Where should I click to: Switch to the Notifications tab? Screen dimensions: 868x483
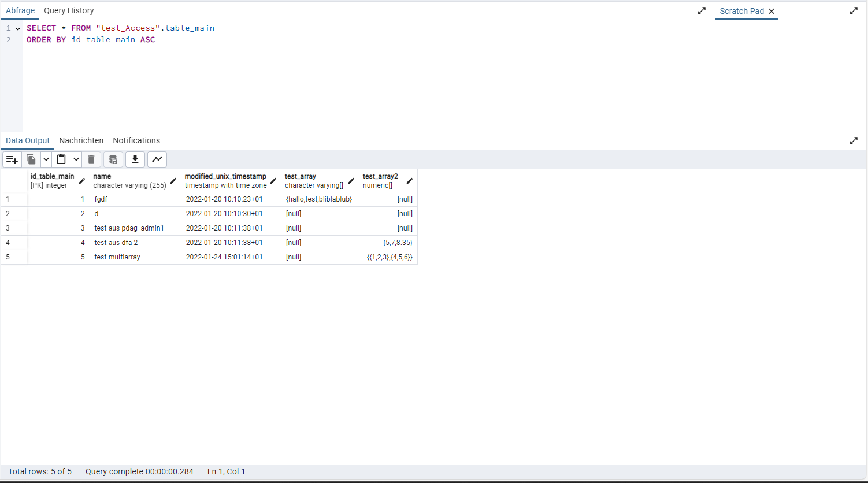pos(136,140)
